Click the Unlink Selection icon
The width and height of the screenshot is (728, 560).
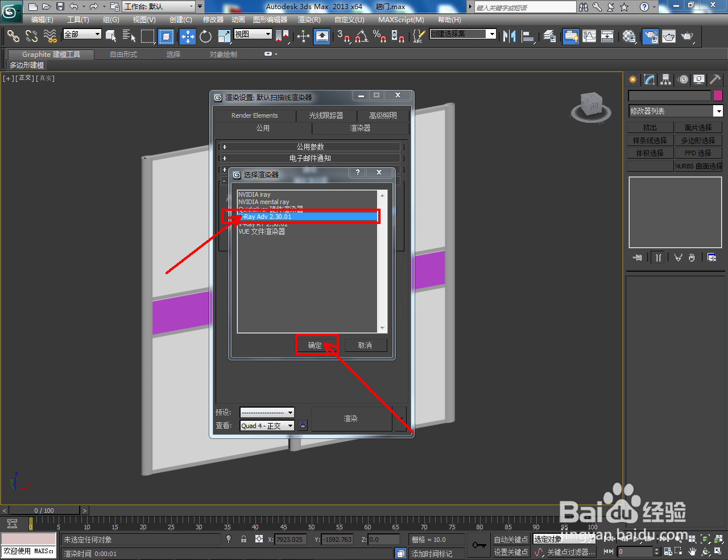[x=32, y=36]
